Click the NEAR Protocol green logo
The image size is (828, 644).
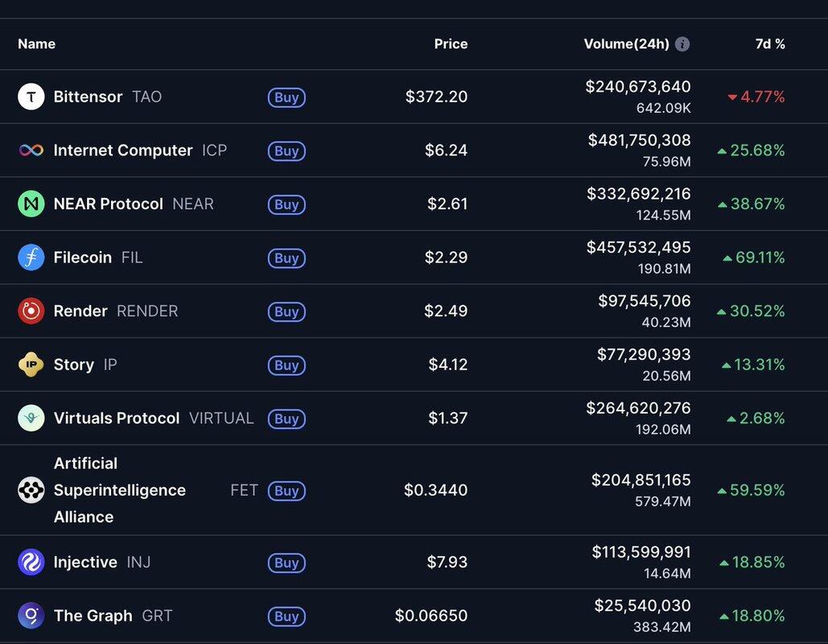(31, 204)
